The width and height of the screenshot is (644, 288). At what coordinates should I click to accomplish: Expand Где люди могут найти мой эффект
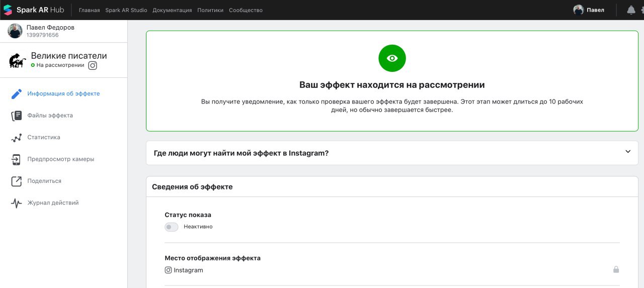click(x=392, y=153)
